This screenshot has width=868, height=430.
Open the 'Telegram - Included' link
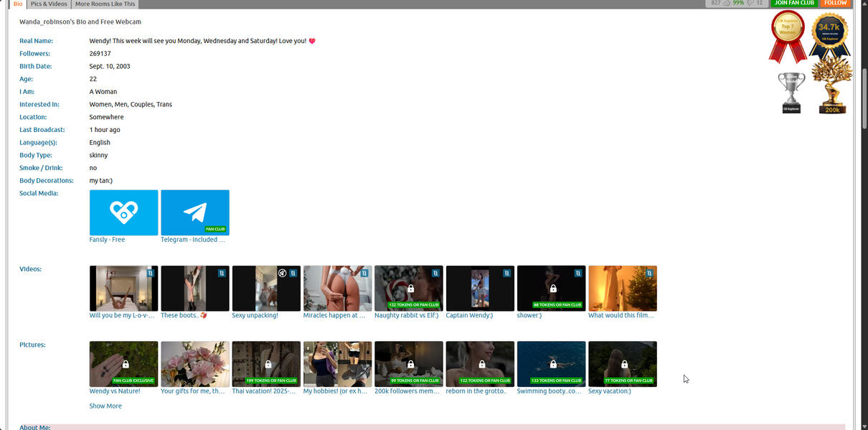pos(193,240)
